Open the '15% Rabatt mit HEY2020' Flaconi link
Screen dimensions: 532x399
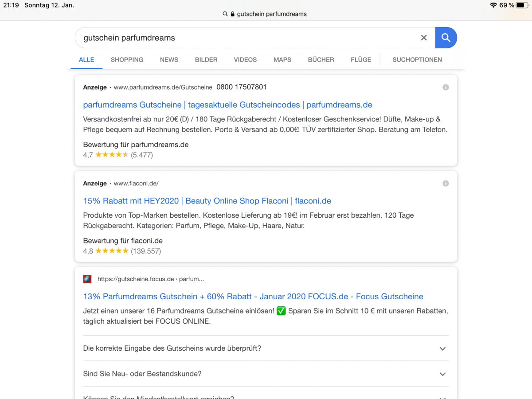207,201
